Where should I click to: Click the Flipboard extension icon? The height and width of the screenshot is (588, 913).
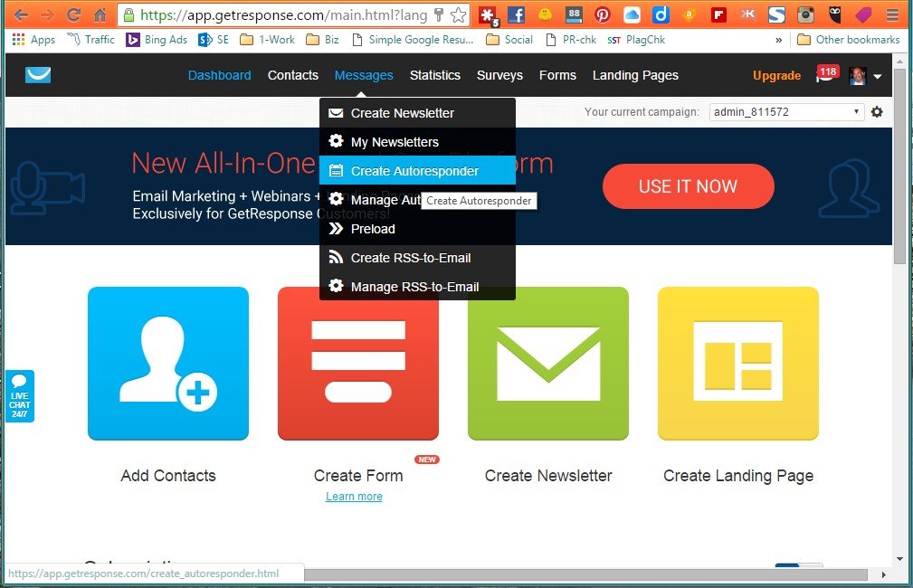(x=718, y=15)
